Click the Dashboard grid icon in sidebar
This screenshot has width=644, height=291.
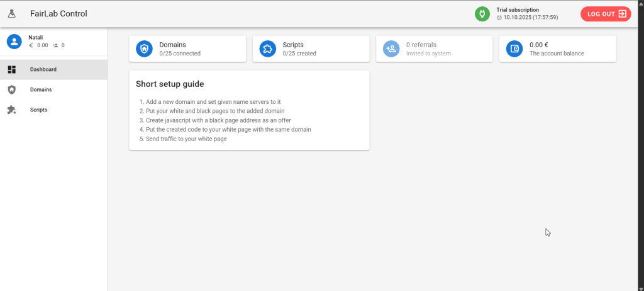point(12,69)
